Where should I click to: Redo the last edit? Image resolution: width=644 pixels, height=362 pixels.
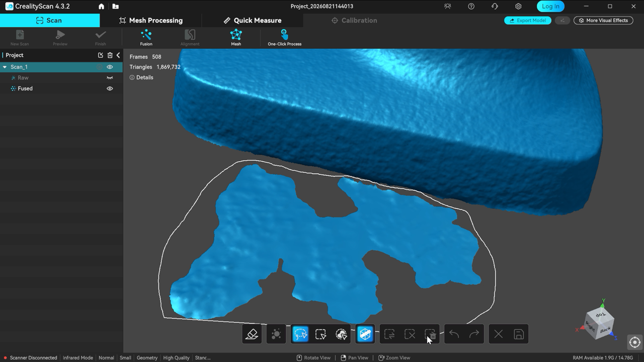point(474,334)
